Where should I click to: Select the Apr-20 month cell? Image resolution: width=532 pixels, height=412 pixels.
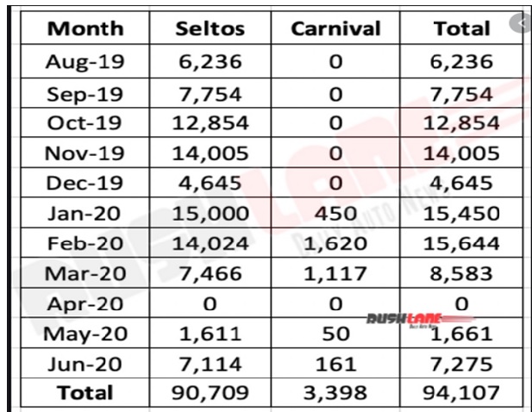point(85,303)
